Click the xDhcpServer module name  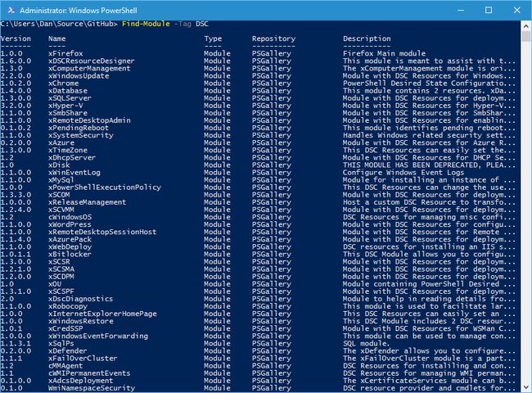[x=72, y=157]
